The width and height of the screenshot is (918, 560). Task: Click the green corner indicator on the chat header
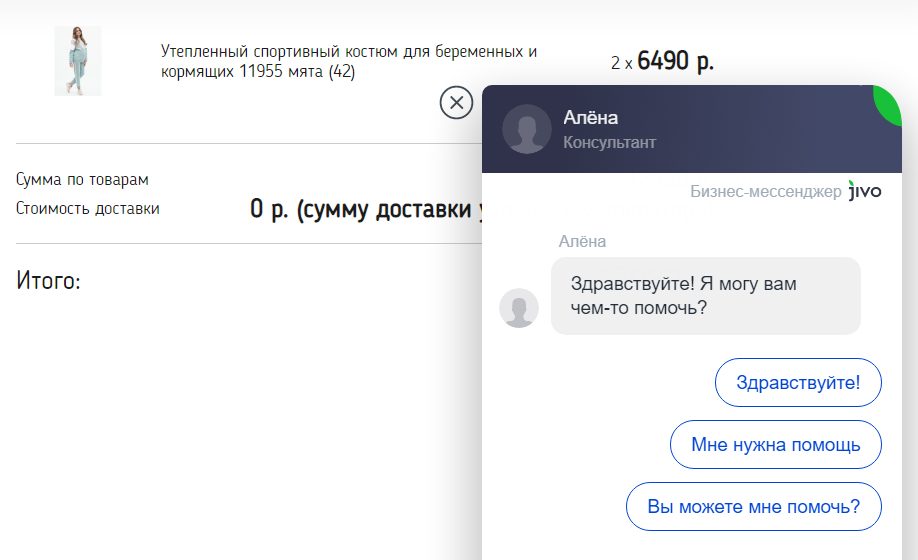889,104
